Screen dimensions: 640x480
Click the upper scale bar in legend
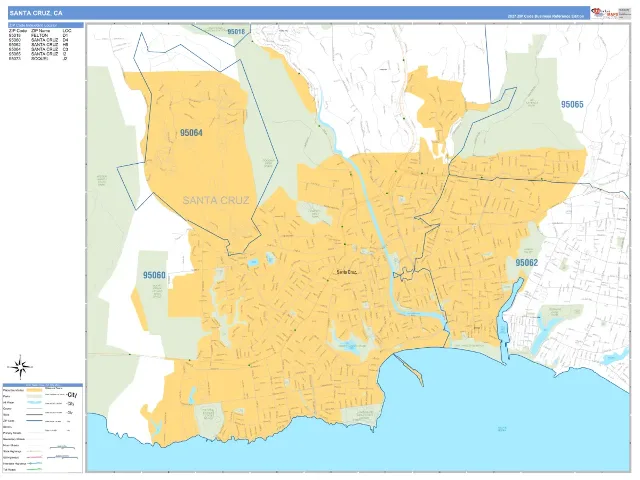(62, 447)
